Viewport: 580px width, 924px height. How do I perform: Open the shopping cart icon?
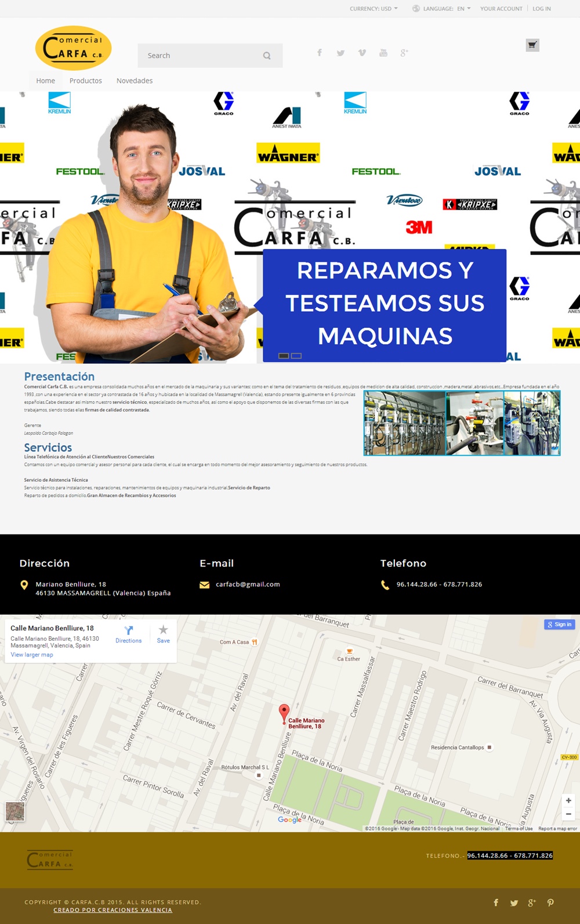coord(532,45)
